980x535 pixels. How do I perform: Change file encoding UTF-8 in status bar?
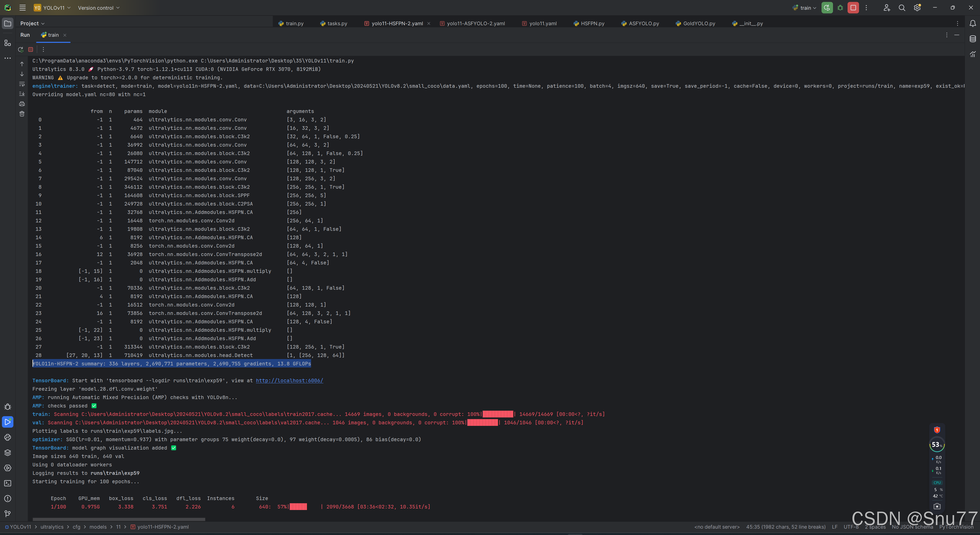851,527
